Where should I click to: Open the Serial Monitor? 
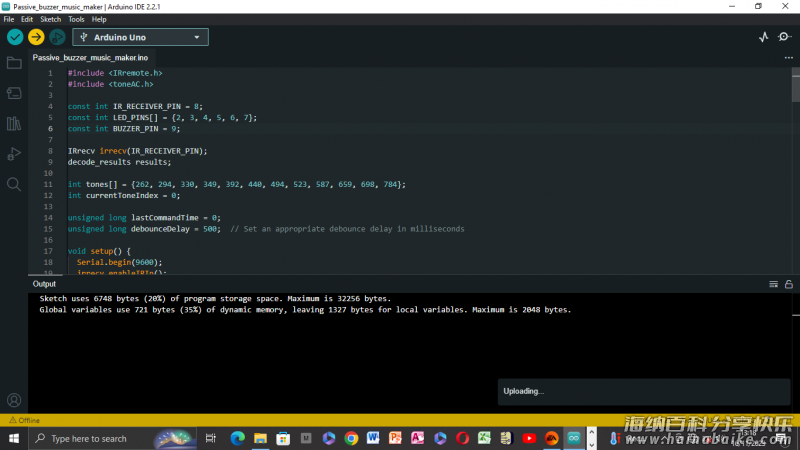click(x=784, y=37)
